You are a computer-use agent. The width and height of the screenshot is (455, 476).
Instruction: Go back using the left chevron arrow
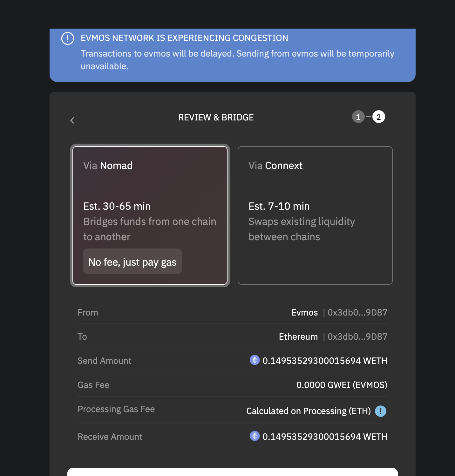pos(72,120)
